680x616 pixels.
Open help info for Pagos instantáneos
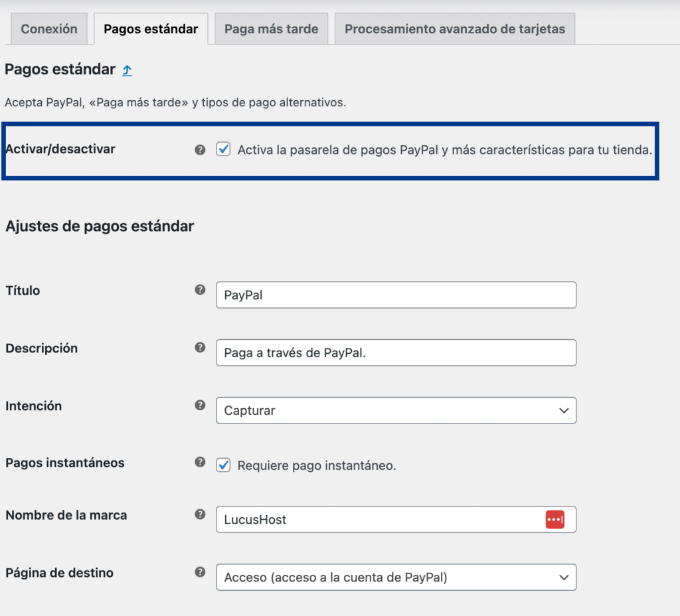click(x=200, y=461)
